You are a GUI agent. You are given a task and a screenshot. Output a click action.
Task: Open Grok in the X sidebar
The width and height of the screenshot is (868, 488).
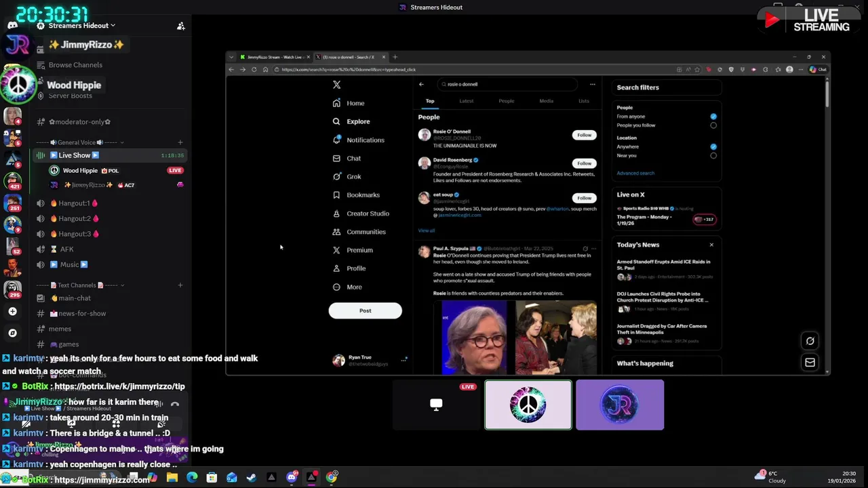[347, 176]
